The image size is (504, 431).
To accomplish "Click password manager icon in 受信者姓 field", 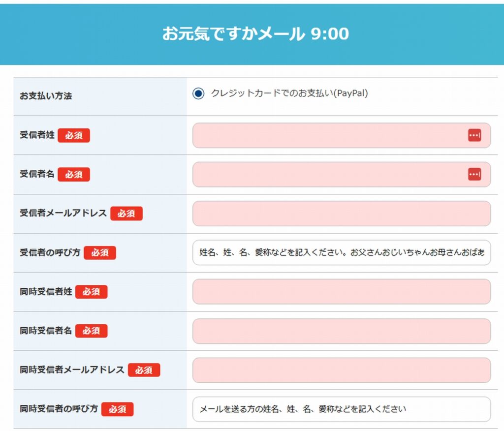I will click(x=474, y=135).
